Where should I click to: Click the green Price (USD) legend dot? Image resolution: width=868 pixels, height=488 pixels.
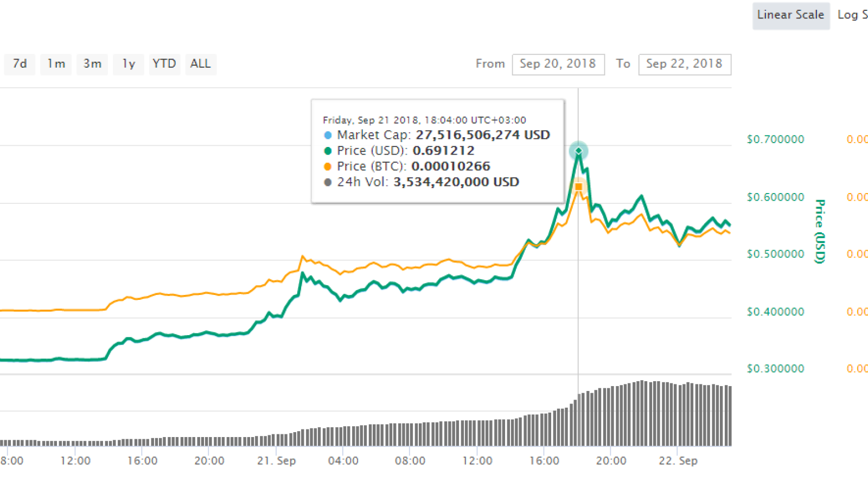pyautogui.click(x=328, y=151)
